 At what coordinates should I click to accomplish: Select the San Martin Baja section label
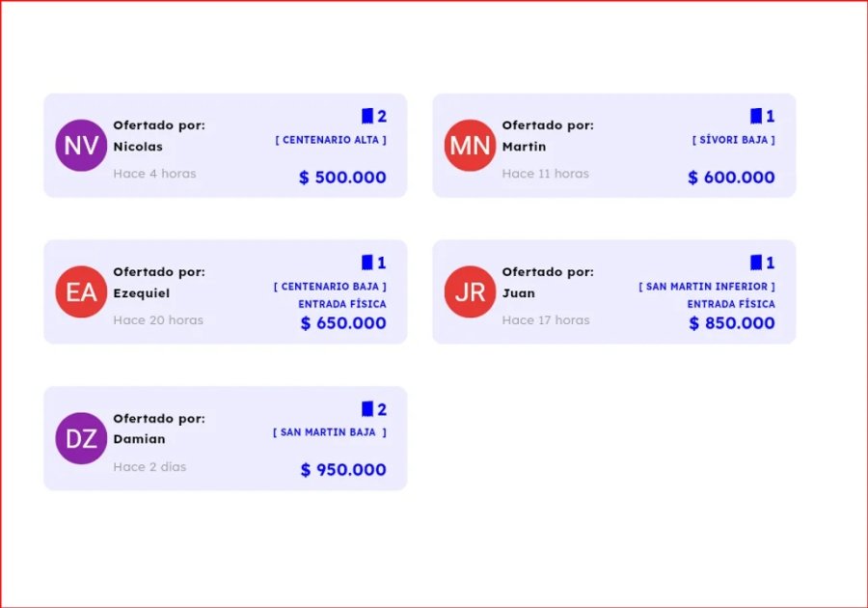pyautogui.click(x=329, y=432)
